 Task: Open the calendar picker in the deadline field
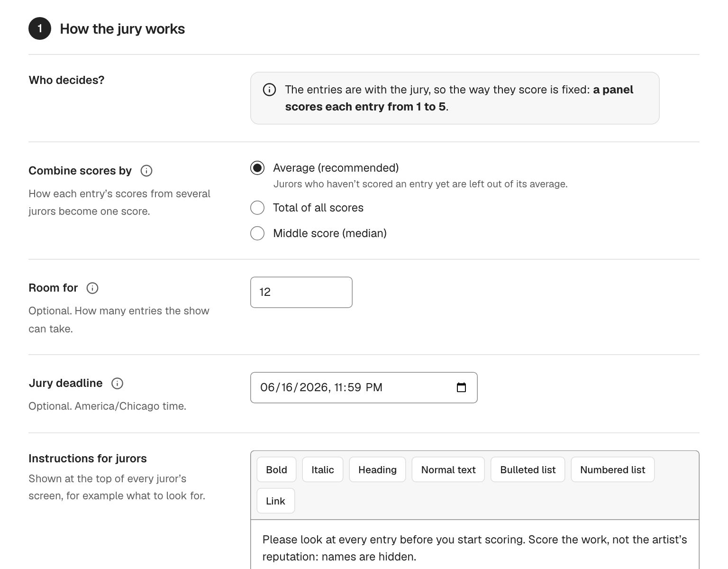tap(461, 387)
